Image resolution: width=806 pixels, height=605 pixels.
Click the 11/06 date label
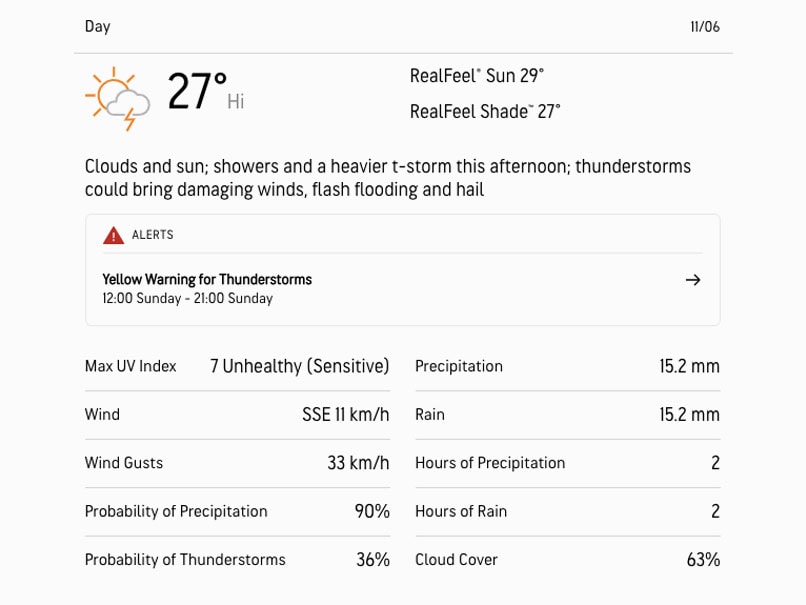(704, 27)
